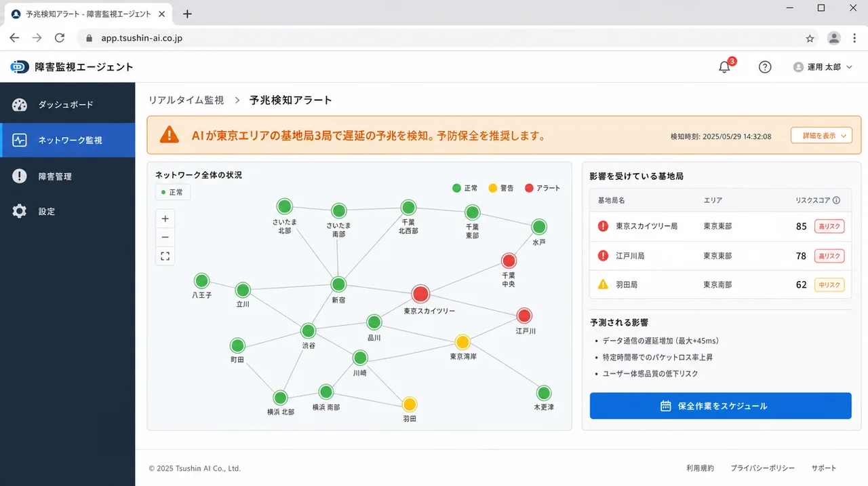Click the orange warning triangle in banner
The width and height of the screenshot is (868, 486).
click(x=170, y=135)
